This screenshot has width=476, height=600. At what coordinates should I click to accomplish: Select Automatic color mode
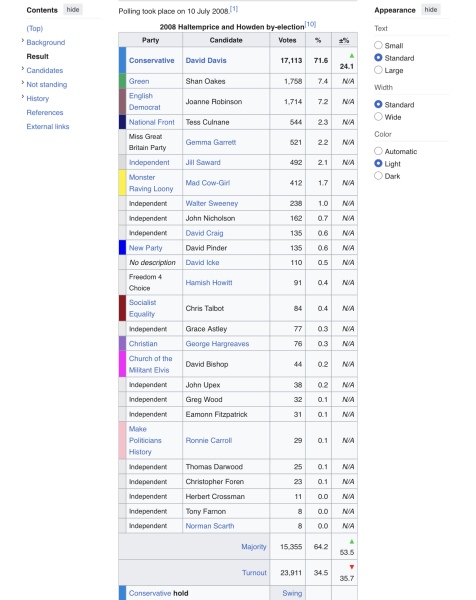(378, 151)
